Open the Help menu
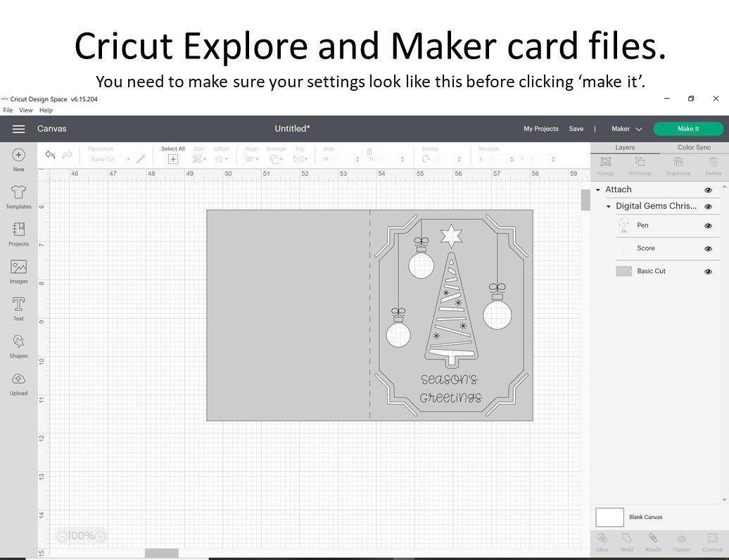The height and width of the screenshot is (560, 729). (x=46, y=110)
